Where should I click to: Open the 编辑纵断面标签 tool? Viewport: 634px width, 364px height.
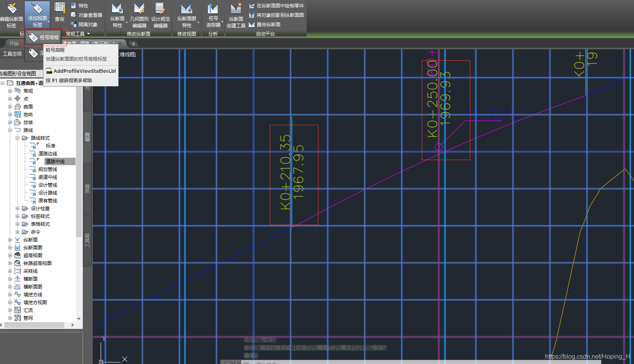11,15
